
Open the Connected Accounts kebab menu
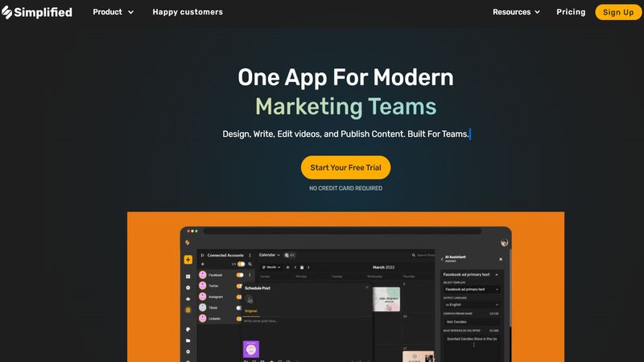(250, 255)
